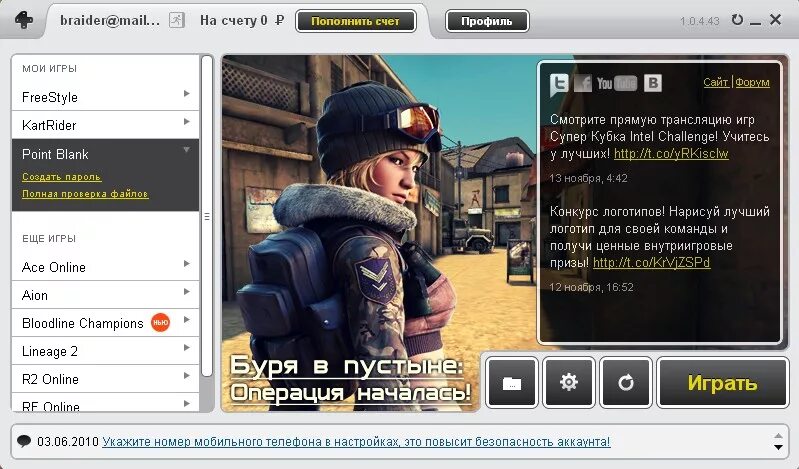
Task: Select Lineage 2 in the games list
Action: pyautogui.click(x=105, y=351)
